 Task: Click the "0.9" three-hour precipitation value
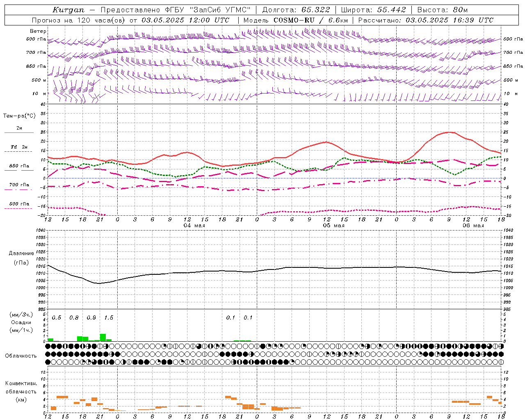[91, 318]
